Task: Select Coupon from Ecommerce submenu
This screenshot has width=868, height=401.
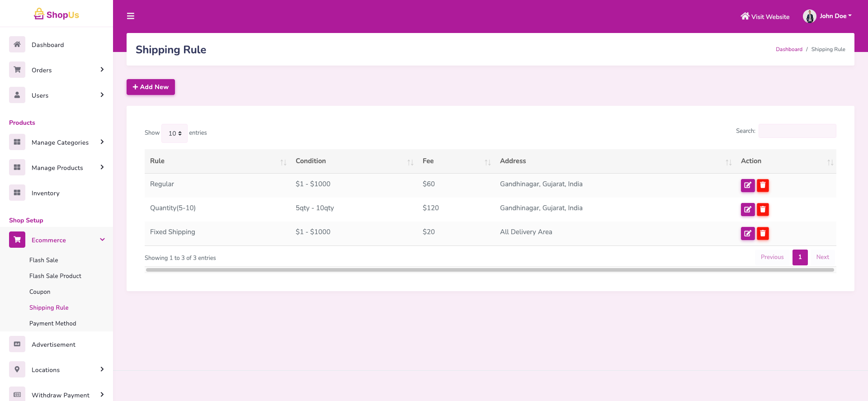Action: [x=40, y=292]
